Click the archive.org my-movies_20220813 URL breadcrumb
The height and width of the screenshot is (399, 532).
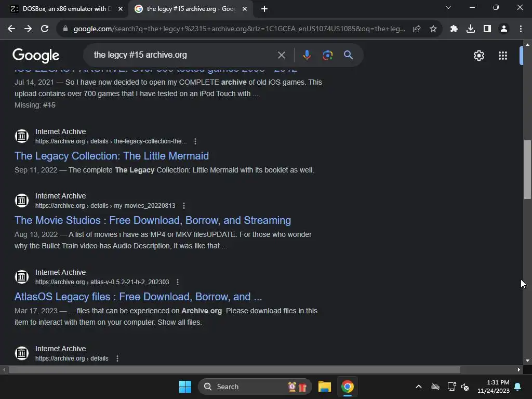tap(105, 206)
